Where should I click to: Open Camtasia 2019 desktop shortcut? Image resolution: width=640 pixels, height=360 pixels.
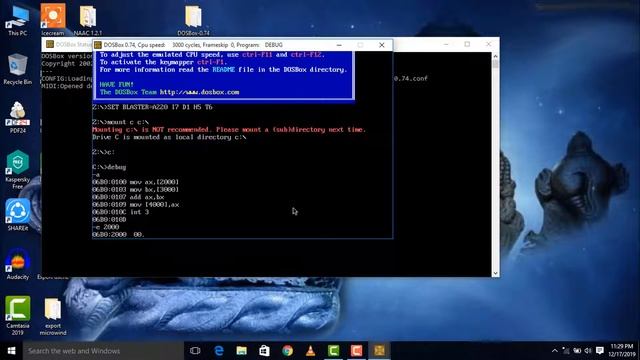pyautogui.click(x=18, y=316)
